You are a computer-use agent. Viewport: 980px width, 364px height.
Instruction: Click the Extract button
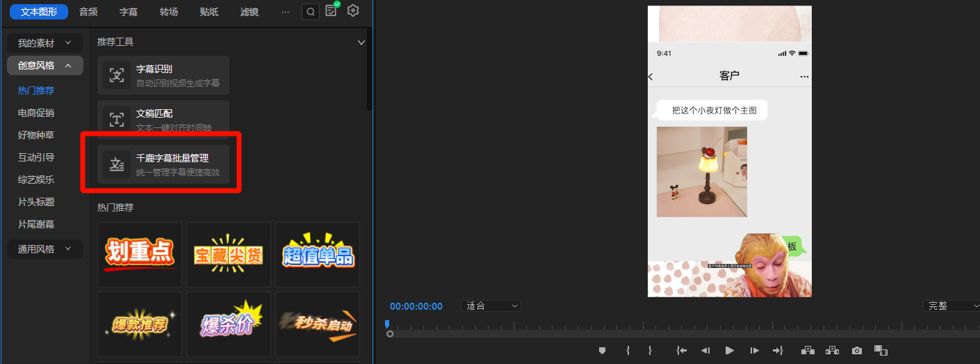point(832,350)
